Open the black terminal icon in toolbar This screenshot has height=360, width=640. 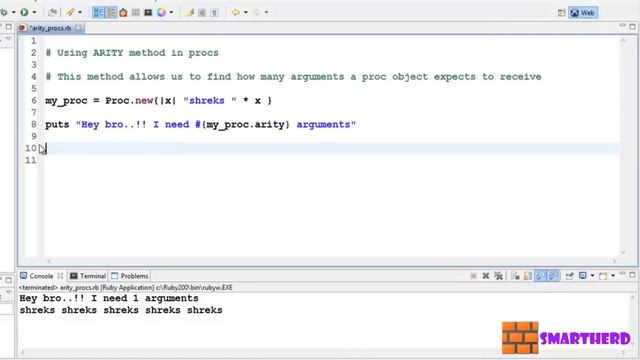tap(148, 13)
